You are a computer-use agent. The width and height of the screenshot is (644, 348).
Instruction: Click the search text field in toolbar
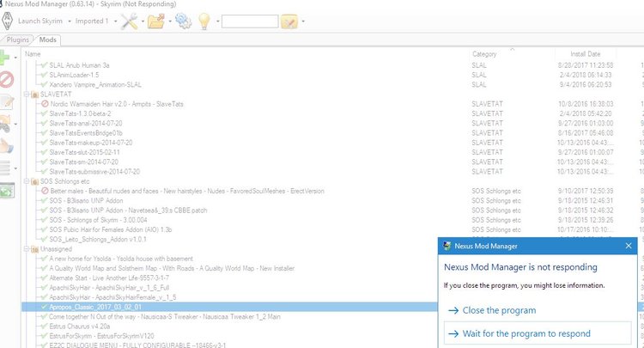[x=250, y=21]
